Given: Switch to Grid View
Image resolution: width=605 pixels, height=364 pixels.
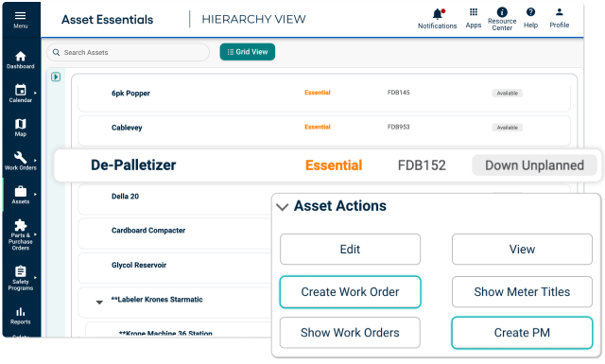Looking at the screenshot, I should point(248,52).
